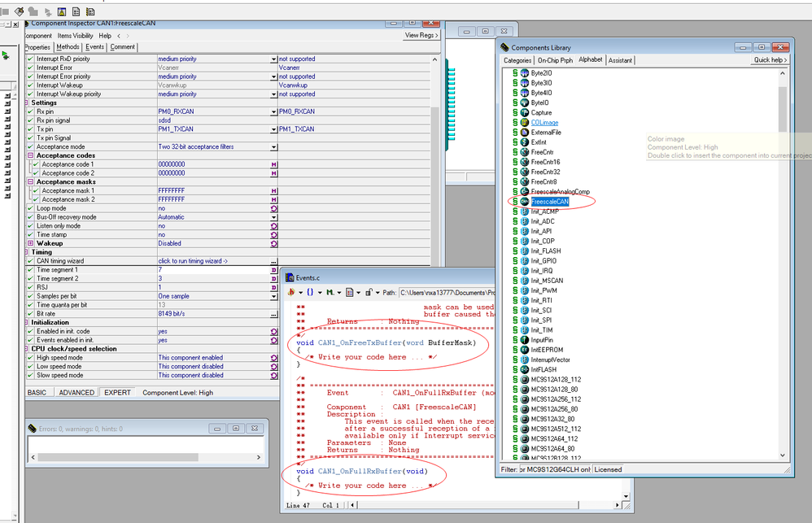Open the Categories tab in Components Library

517,60
